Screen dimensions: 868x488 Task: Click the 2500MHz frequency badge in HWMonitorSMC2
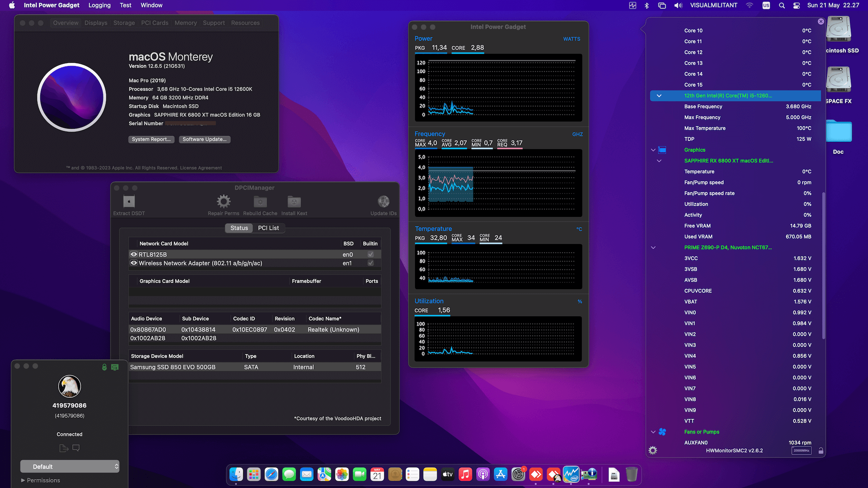click(x=801, y=450)
